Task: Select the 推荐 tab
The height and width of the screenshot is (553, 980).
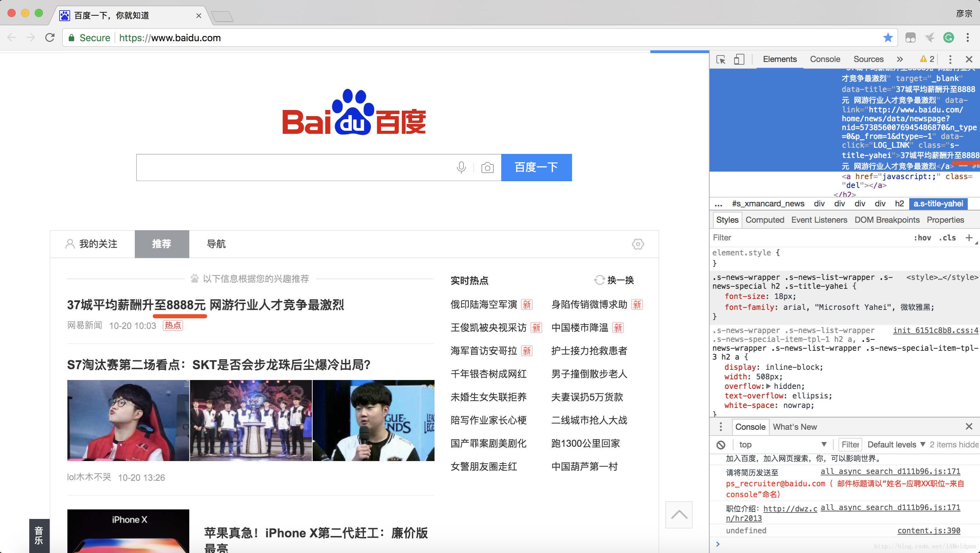Action: 162,244
